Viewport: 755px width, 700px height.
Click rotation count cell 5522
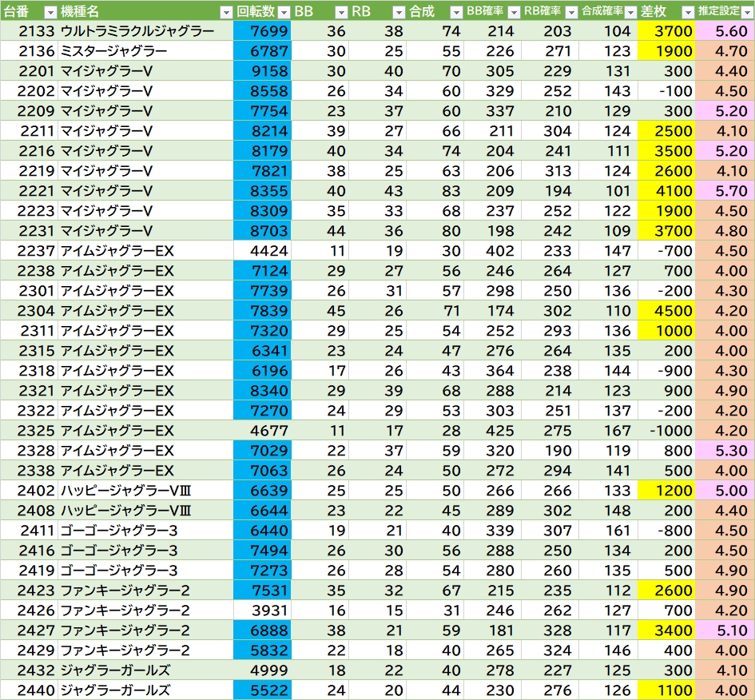[262, 690]
